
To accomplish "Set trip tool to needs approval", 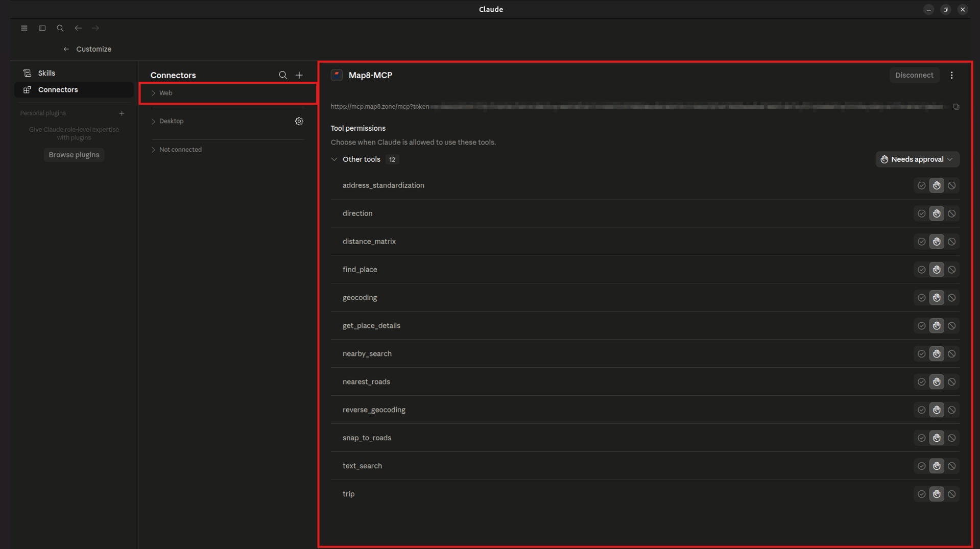I will [x=937, y=494].
